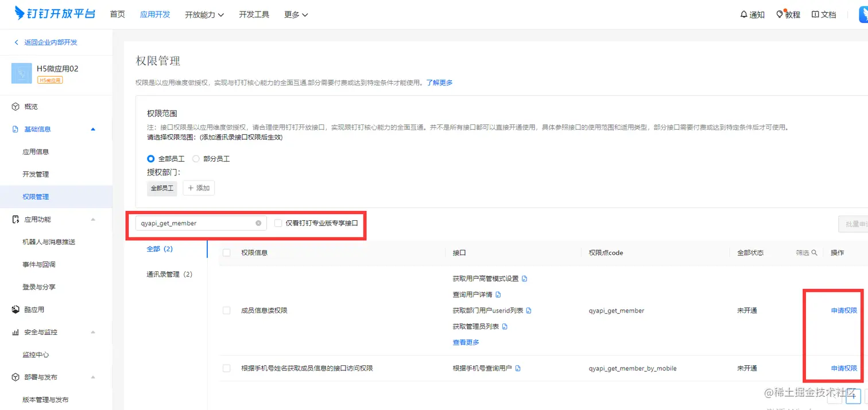The height and width of the screenshot is (410, 868).
Task: Open the 文档 book icon
Action: pyautogui.click(x=815, y=14)
